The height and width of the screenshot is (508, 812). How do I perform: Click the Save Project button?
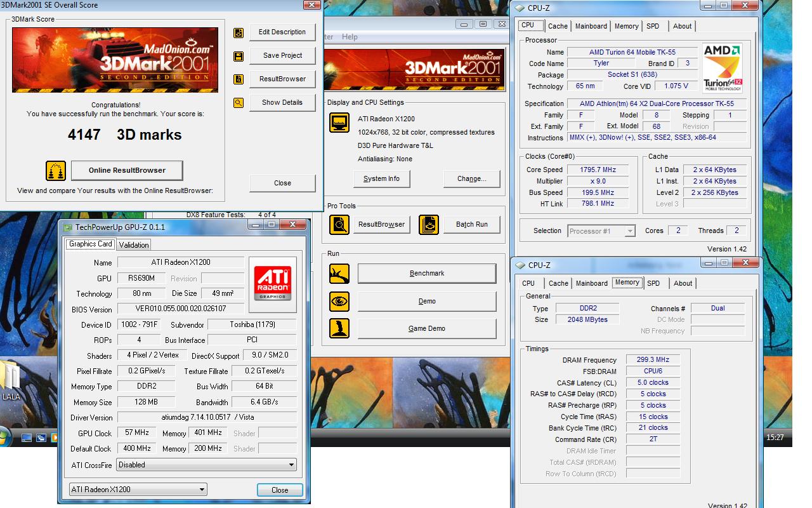coord(282,56)
